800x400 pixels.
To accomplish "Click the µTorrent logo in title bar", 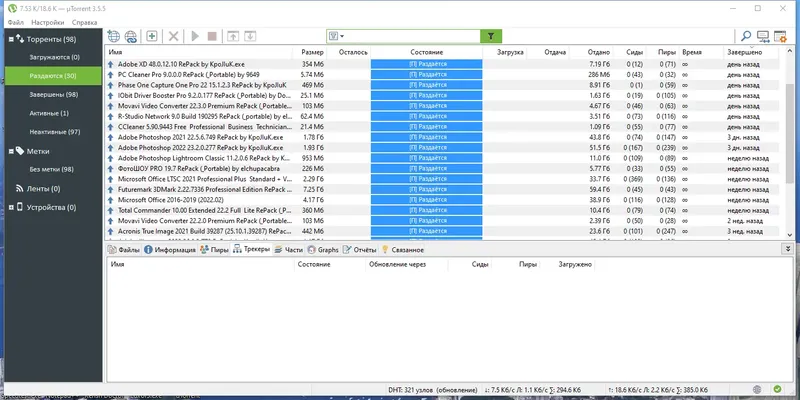I will point(12,8).
